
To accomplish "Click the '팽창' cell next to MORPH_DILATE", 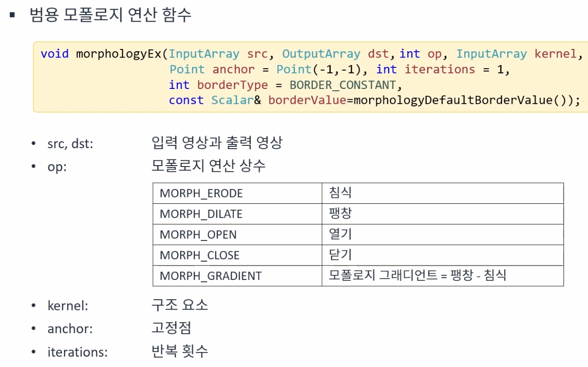I will 443,214.
